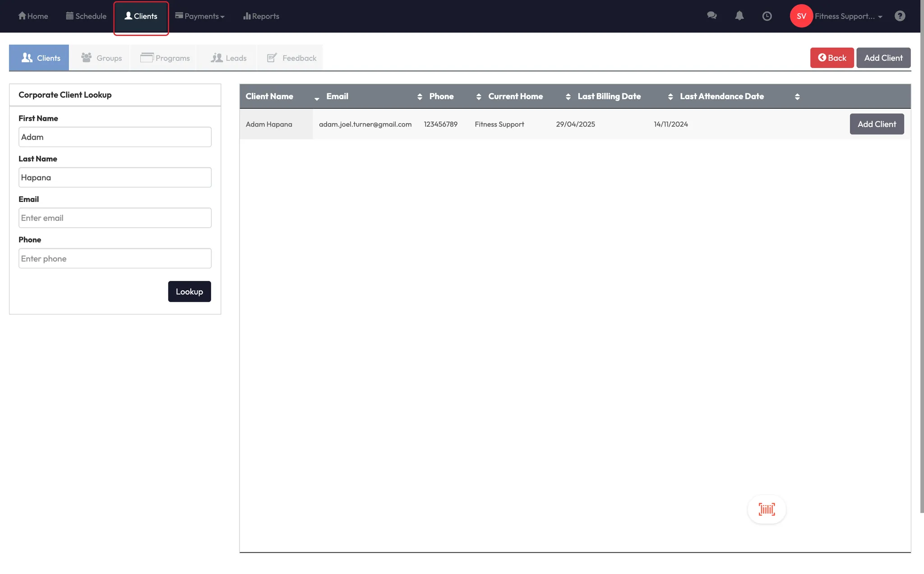The width and height of the screenshot is (924, 574).
Task: Click Add Client in Adam Hapana row
Action: click(x=876, y=124)
